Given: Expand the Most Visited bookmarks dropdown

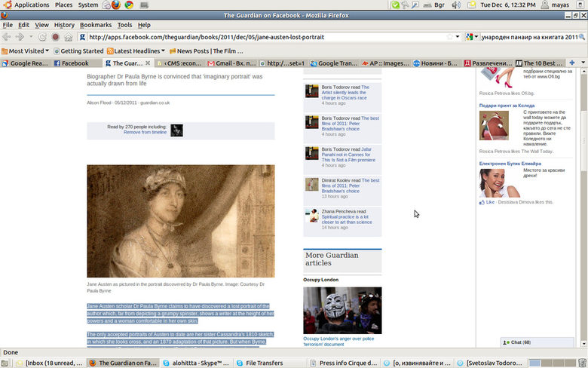Looking at the screenshot, I should pyautogui.click(x=47, y=51).
